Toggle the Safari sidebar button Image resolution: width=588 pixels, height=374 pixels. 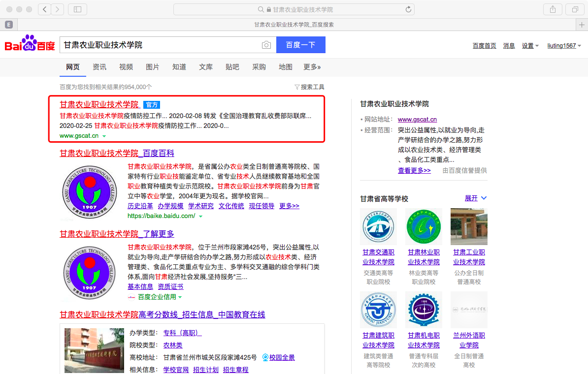77,9
